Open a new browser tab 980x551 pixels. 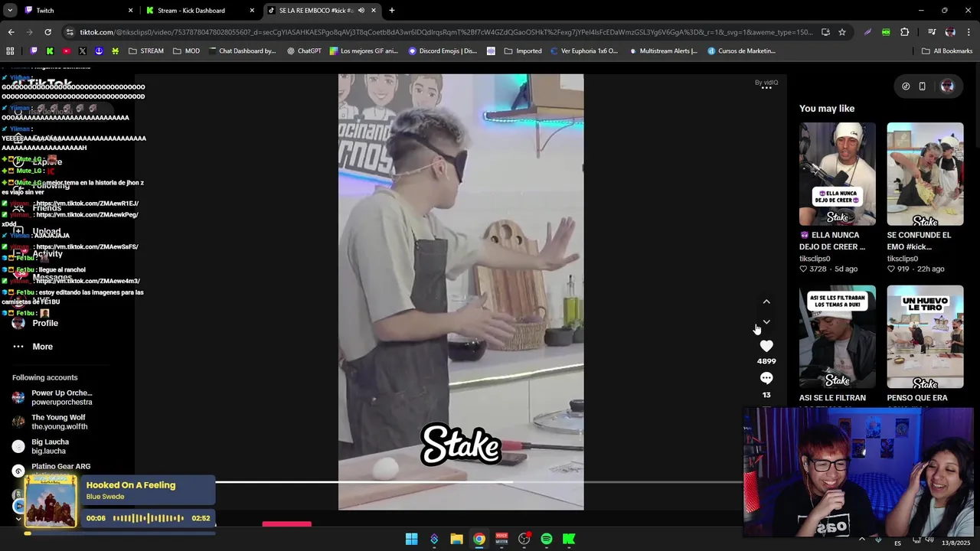tap(392, 11)
